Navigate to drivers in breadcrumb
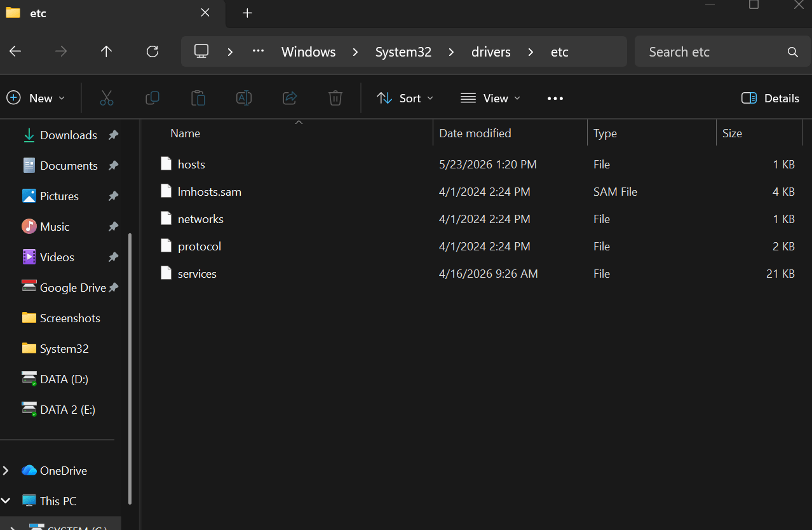 (491, 52)
